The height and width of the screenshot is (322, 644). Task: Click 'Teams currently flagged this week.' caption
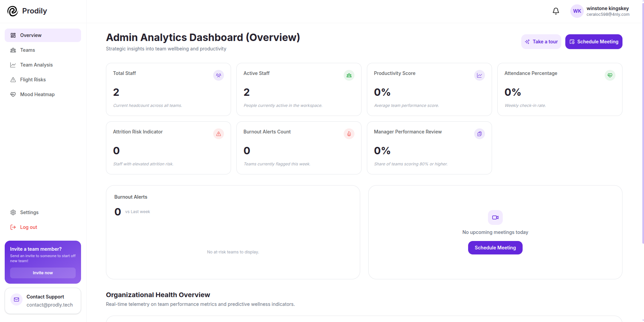tap(277, 164)
